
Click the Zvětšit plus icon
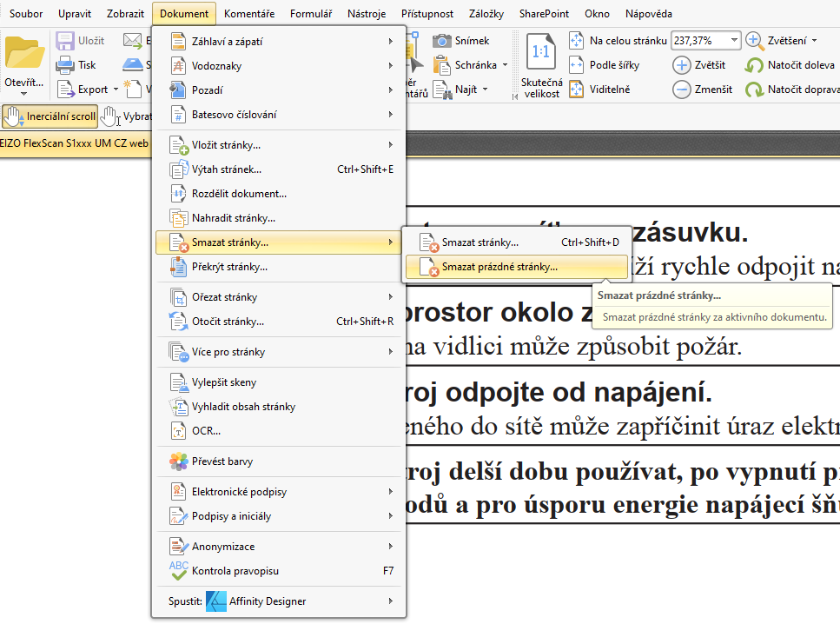click(681, 65)
